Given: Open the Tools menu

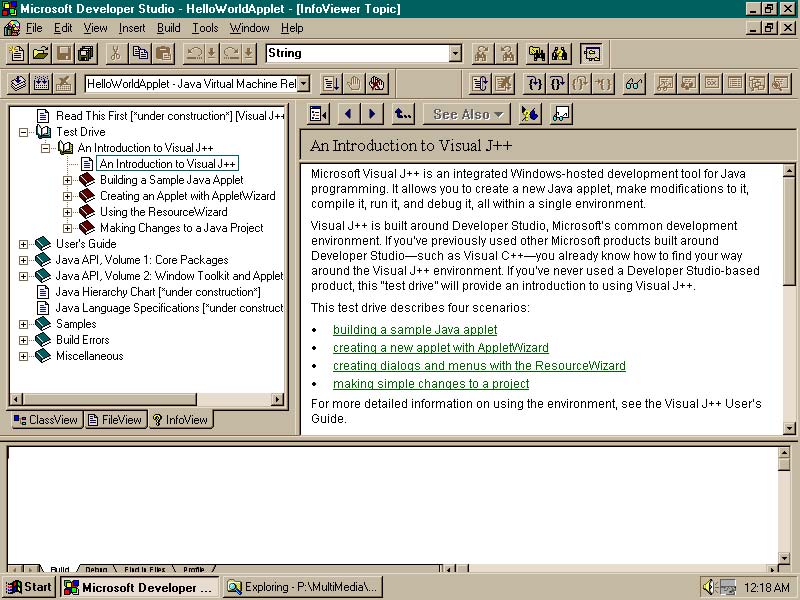Looking at the screenshot, I should click(205, 28).
